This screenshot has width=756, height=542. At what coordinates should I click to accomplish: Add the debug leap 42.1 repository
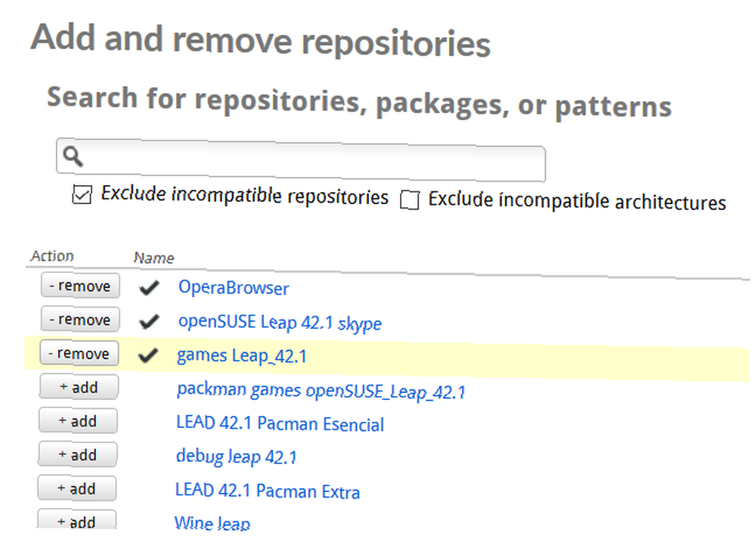coord(77,454)
